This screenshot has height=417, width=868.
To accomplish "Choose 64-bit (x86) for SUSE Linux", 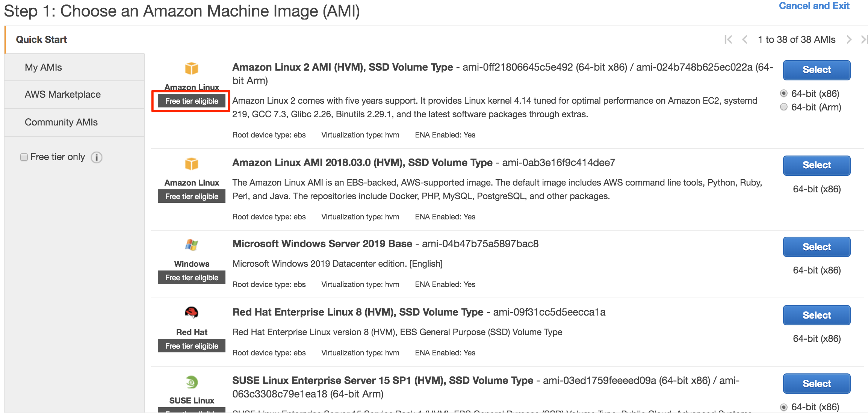I will (784, 407).
